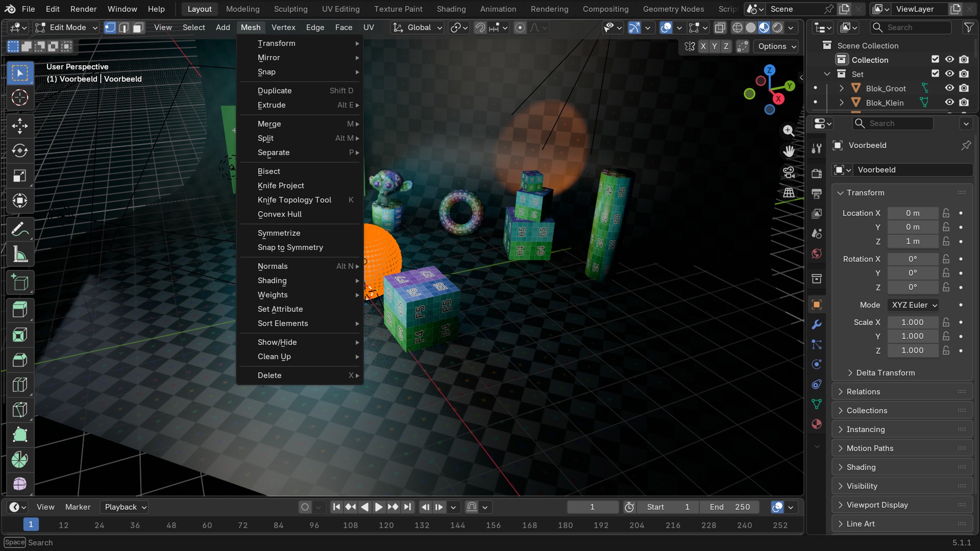Play the animation forward
The image size is (980, 551).
coord(378,507)
